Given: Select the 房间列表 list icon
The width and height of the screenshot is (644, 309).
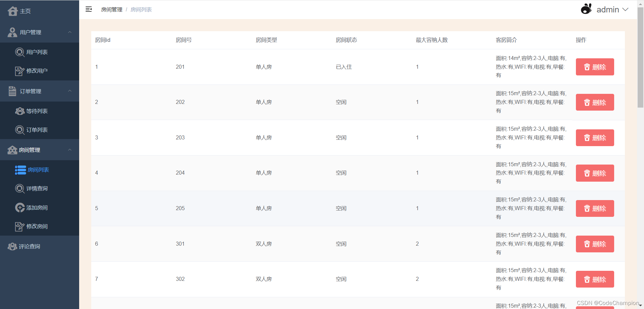Looking at the screenshot, I should 20,170.
